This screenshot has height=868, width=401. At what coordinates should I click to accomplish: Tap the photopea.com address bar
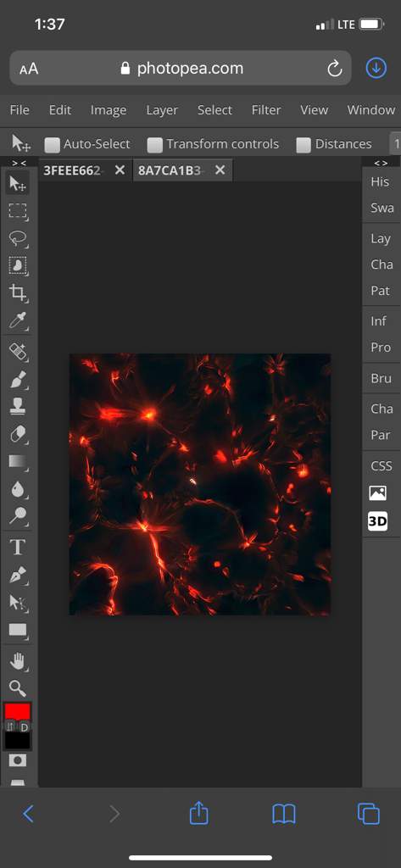(181, 68)
